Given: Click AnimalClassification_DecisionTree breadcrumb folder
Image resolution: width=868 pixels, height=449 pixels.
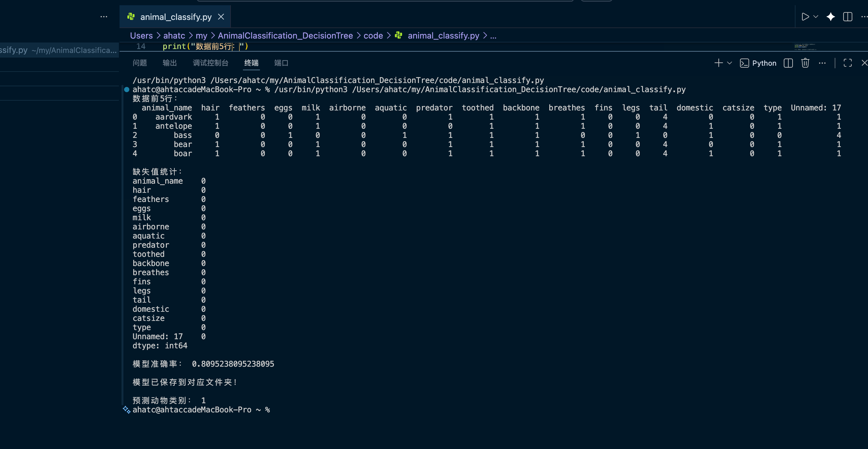Looking at the screenshot, I should [x=285, y=36].
